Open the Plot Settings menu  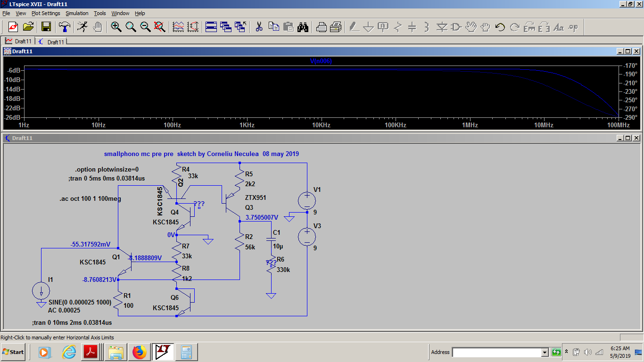(46, 13)
